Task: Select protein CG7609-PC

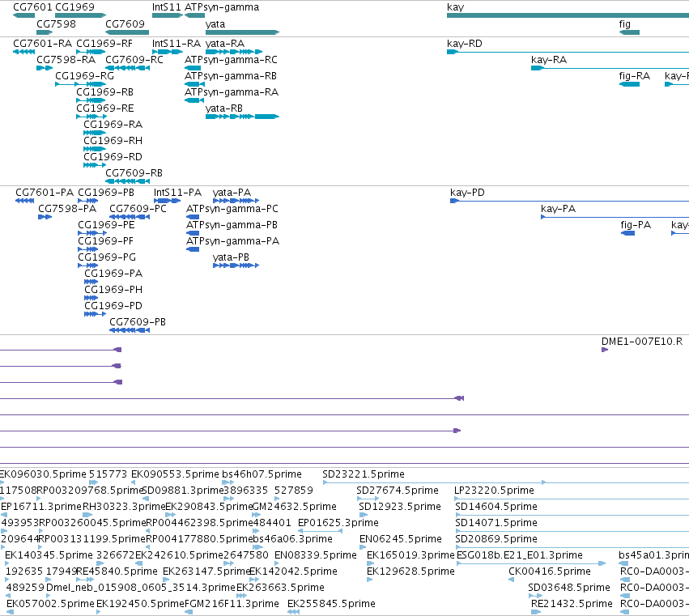Action: (138, 209)
